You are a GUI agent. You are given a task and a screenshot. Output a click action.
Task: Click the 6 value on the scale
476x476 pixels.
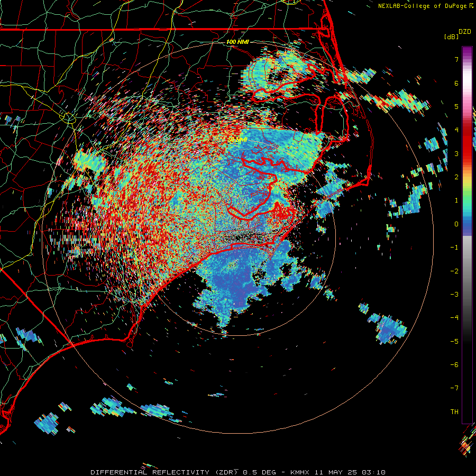[456, 83]
